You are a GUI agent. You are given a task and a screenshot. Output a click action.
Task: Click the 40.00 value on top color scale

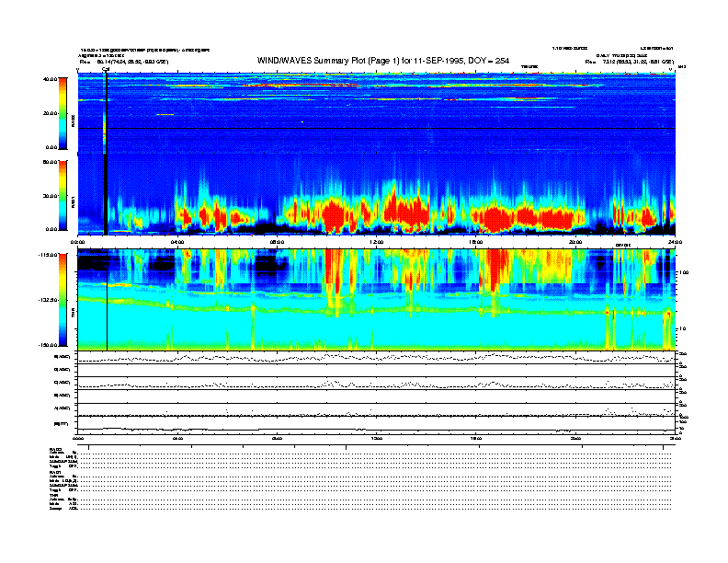[x=51, y=79]
